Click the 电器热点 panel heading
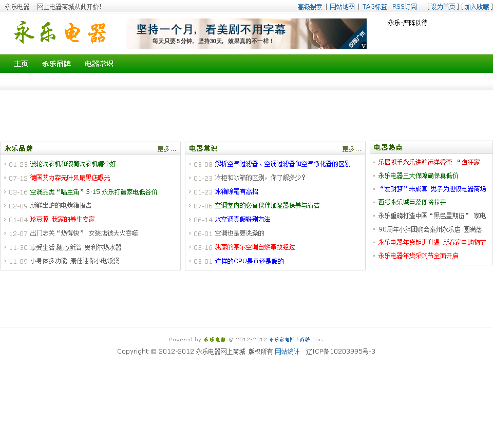The height and width of the screenshot is (448, 493). click(x=388, y=147)
